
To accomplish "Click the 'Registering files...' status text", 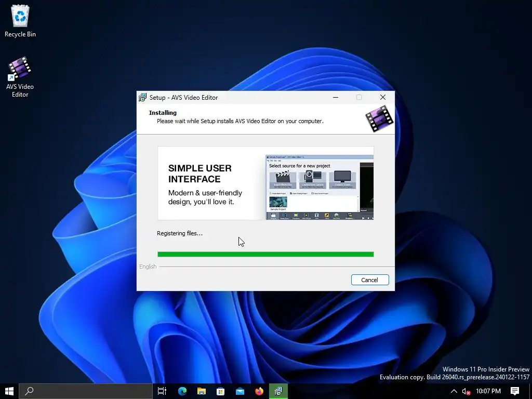I will [x=179, y=233].
